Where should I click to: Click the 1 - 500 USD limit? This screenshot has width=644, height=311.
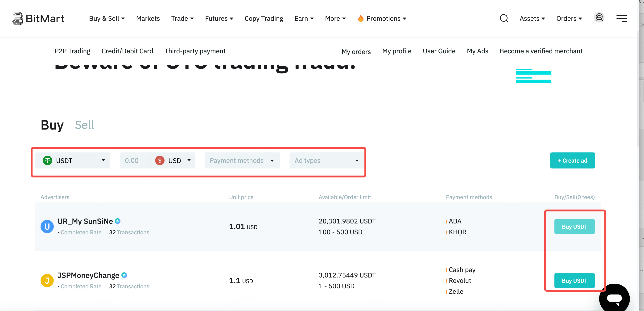[336, 286]
